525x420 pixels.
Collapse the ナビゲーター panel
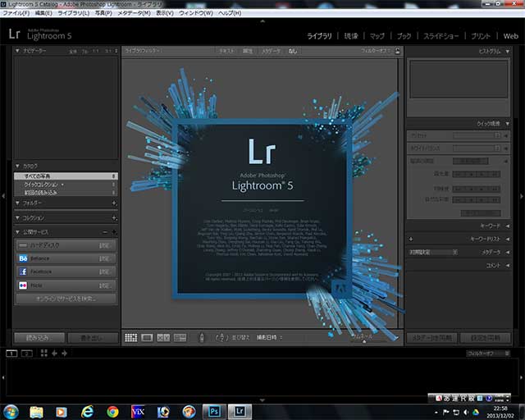(x=18, y=51)
